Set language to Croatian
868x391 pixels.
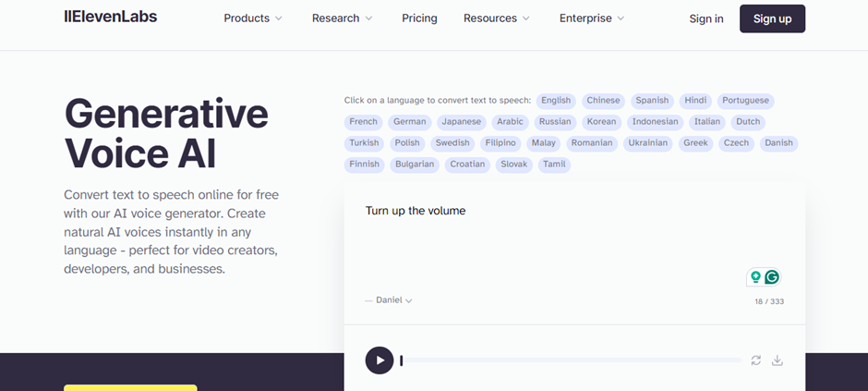pos(467,164)
